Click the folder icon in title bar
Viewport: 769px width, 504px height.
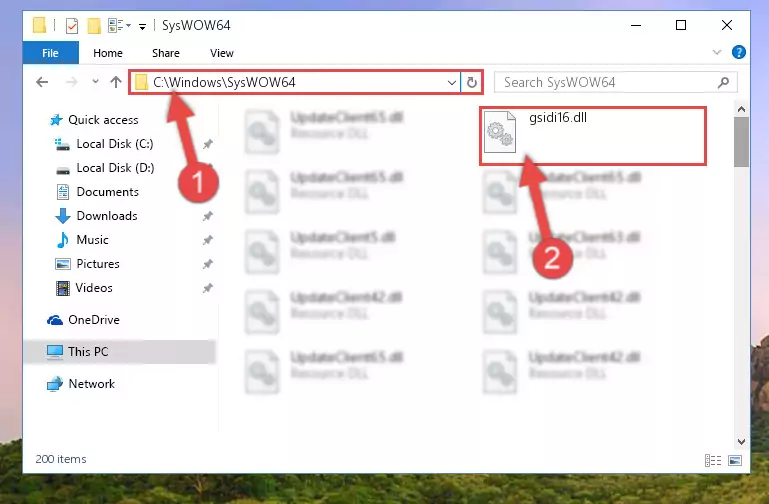39,25
